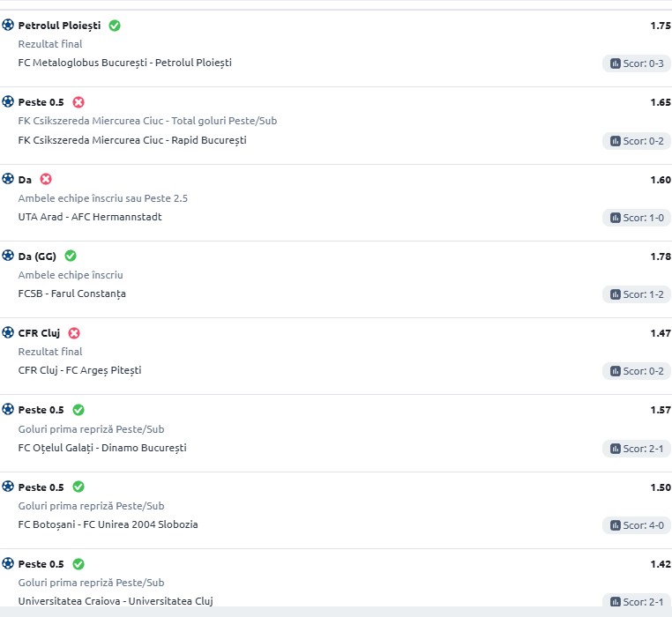Open FK Csikszereda Miercurea Ciuc - Rapid București match
672x617 pixels.
click(132, 140)
